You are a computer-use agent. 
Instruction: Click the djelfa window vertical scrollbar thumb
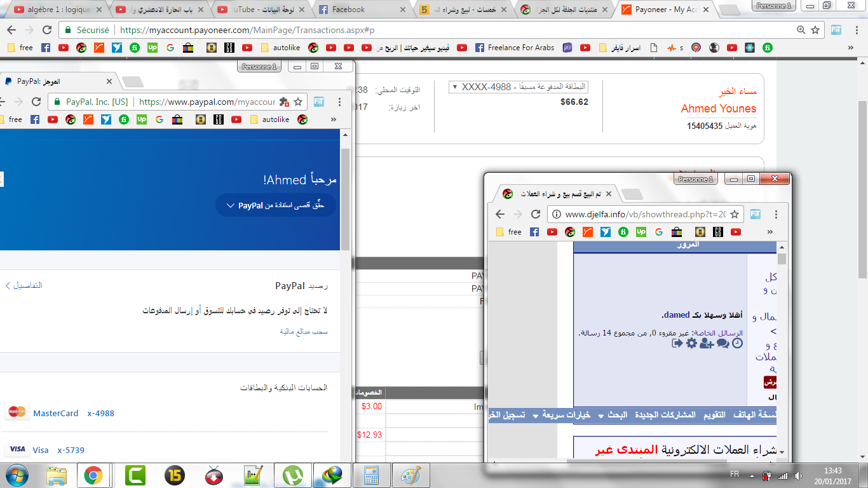pos(782,259)
